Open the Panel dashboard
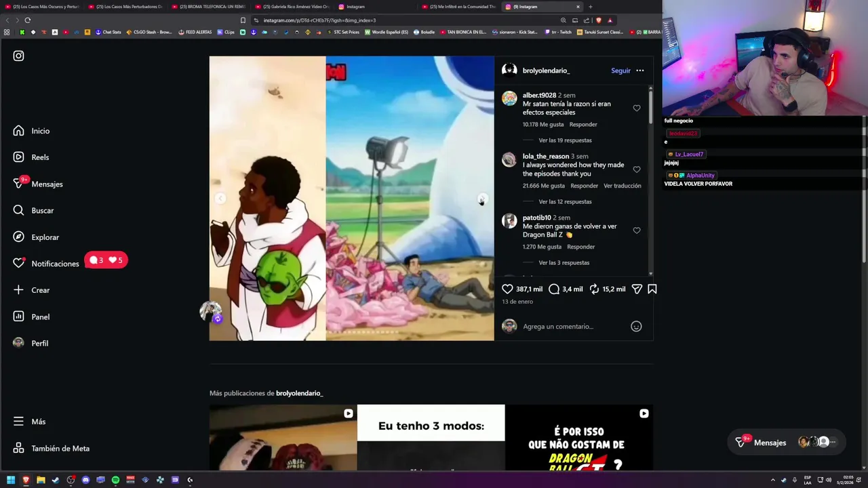The height and width of the screenshot is (488, 868). [x=31, y=317]
